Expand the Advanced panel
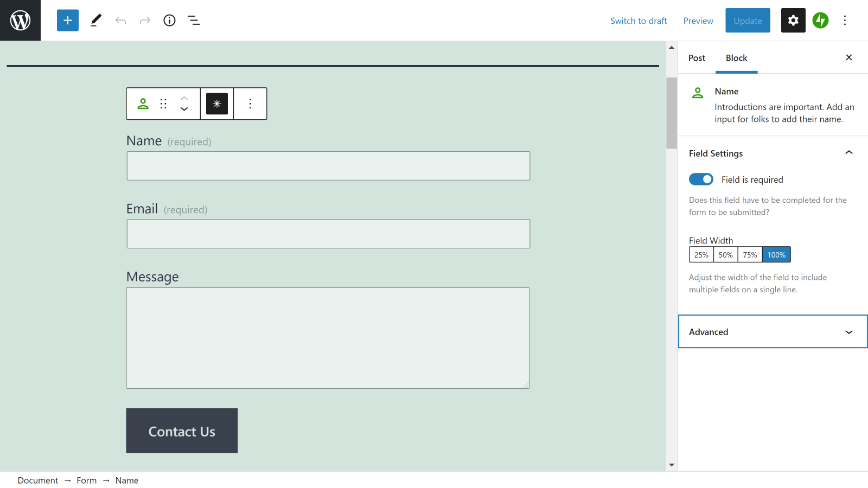Image resolution: width=868 pixels, height=488 pixels. (x=773, y=332)
